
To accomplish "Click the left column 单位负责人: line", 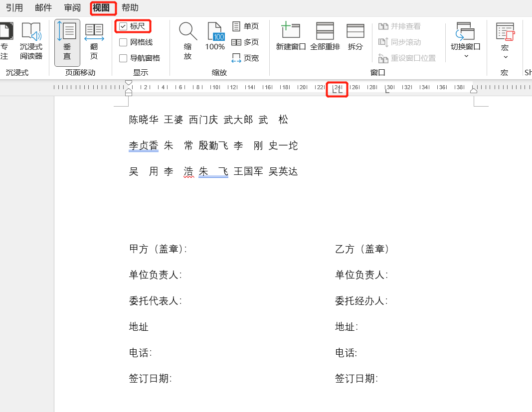I will pyautogui.click(x=156, y=275).
